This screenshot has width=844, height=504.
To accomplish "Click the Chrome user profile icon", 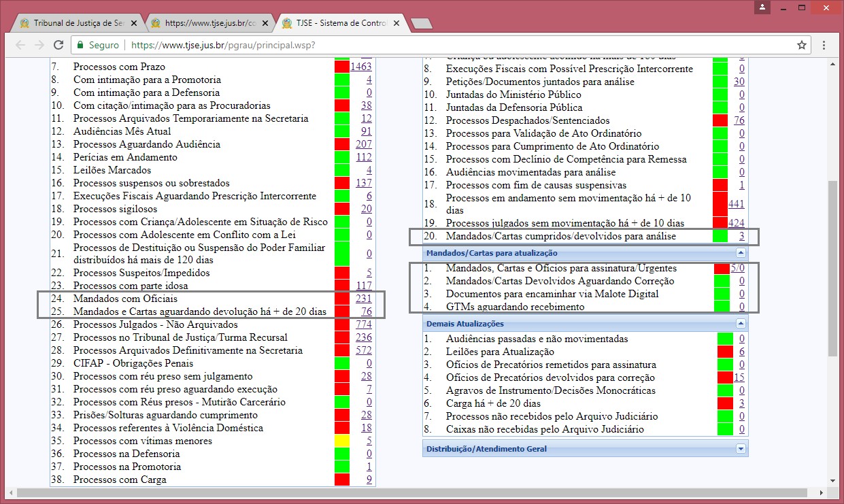I will tap(762, 7).
